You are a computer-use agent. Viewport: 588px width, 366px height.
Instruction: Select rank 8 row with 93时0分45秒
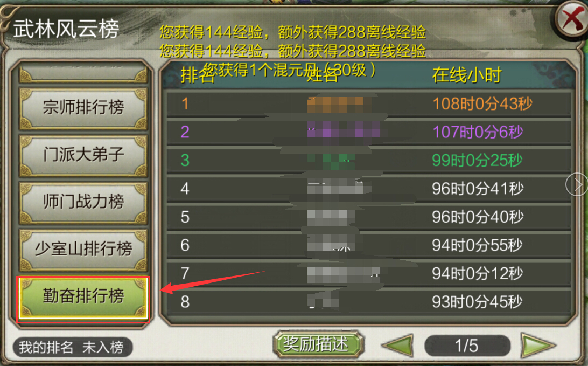tap(369, 301)
